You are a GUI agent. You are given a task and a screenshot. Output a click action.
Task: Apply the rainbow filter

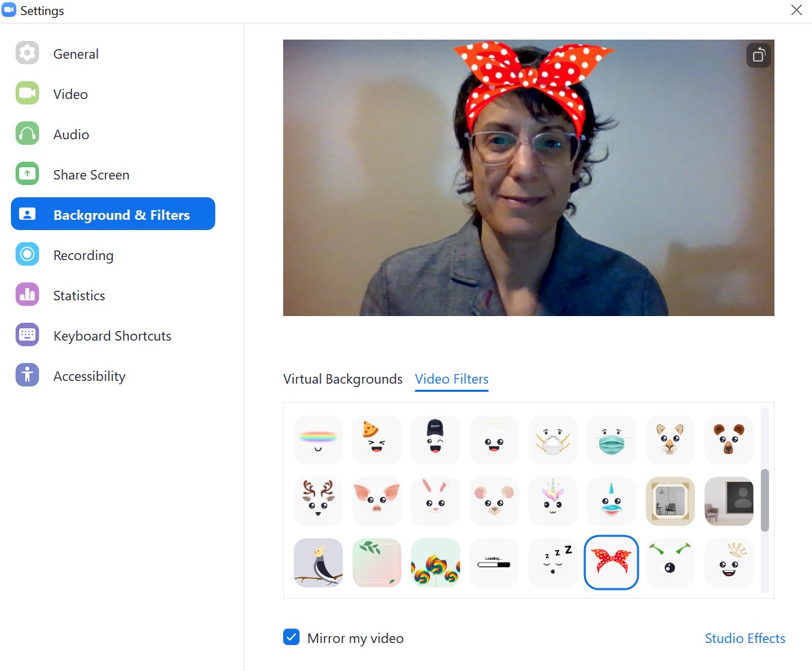(318, 440)
